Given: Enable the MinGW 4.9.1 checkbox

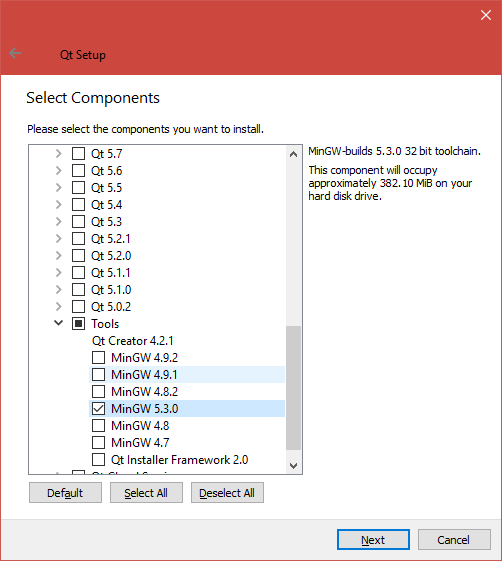Looking at the screenshot, I should [98, 374].
